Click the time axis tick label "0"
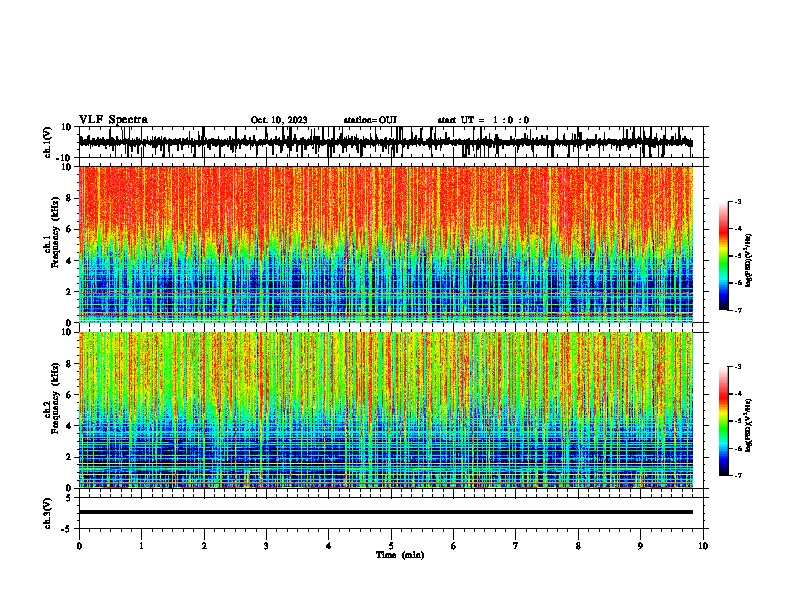The image size is (792, 612). 79,546
